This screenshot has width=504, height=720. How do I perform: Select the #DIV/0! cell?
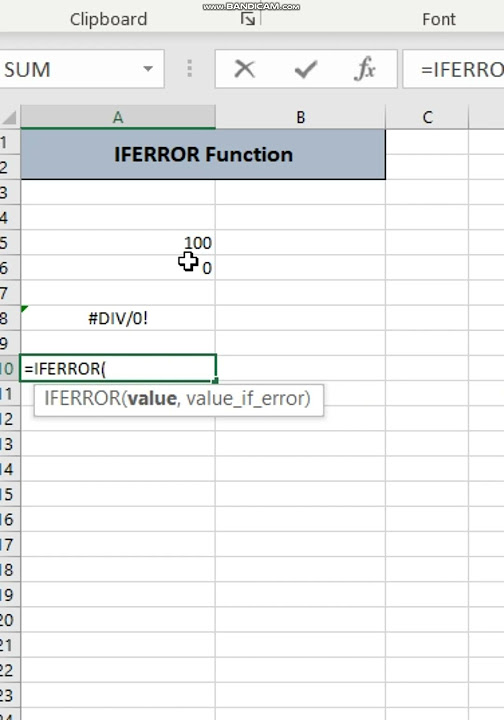[x=118, y=318]
